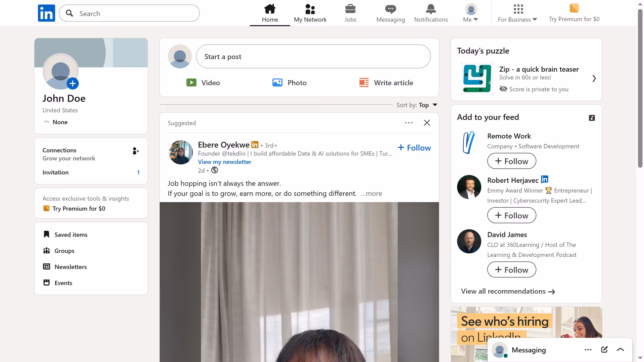Click the Video icon to add video

tap(192, 82)
